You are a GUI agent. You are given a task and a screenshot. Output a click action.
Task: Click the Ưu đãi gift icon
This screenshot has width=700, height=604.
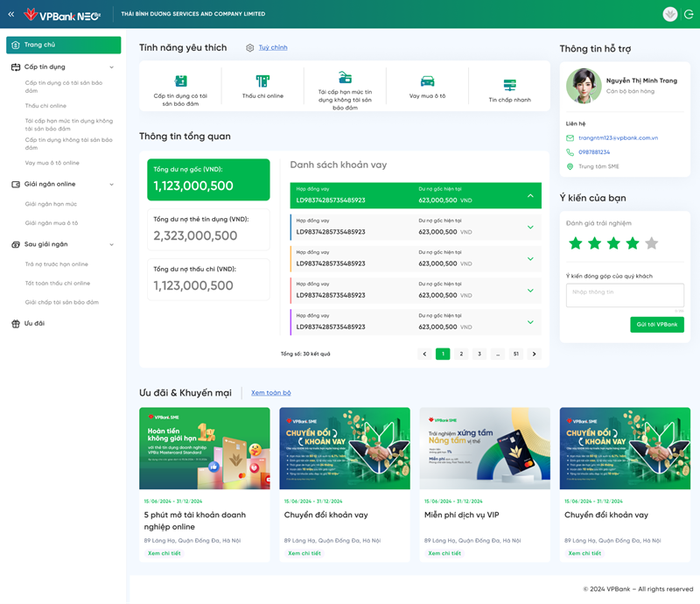click(16, 323)
